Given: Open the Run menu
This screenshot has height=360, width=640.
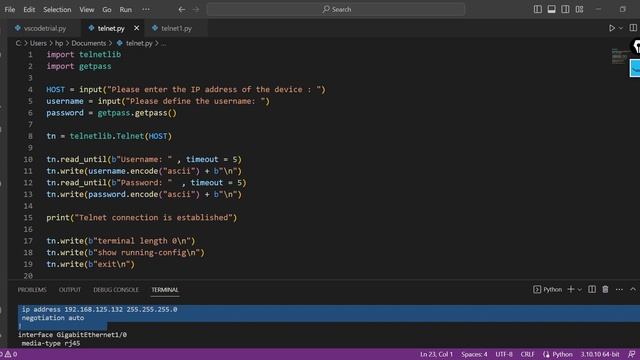Looking at the screenshot, I should coord(126,9).
